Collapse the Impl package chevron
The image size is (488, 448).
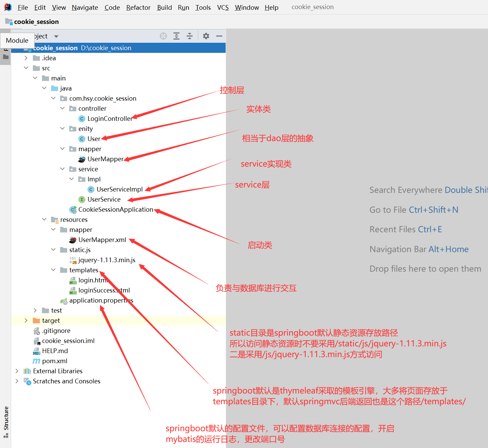pyautogui.click(x=71, y=179)
